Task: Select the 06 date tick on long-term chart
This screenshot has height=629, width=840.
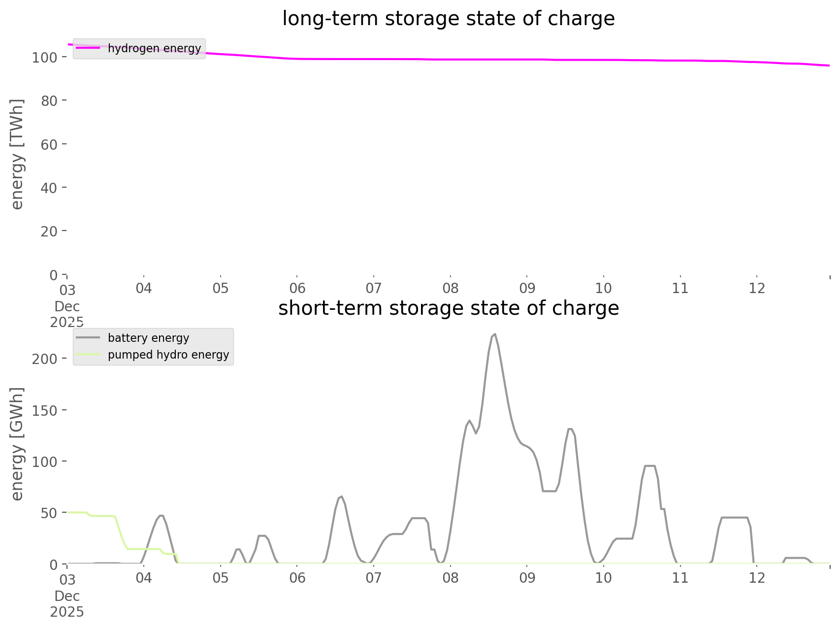Action: point(297,288)
